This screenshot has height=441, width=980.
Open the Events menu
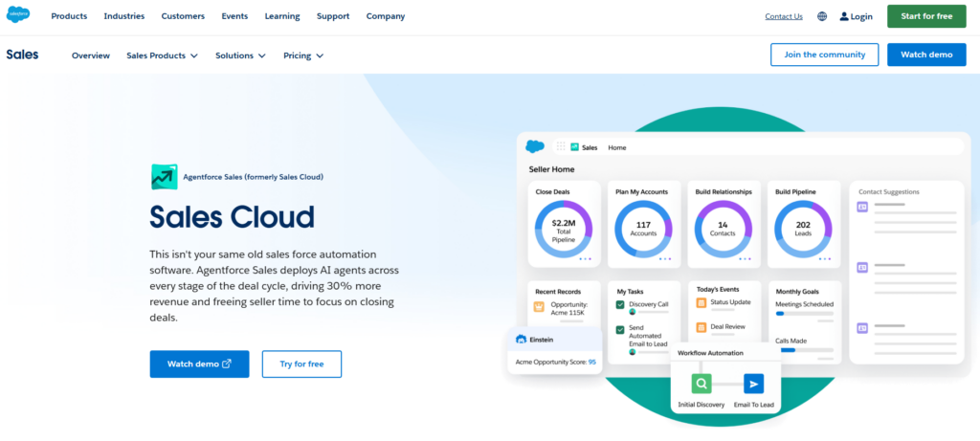coord(234,16)
